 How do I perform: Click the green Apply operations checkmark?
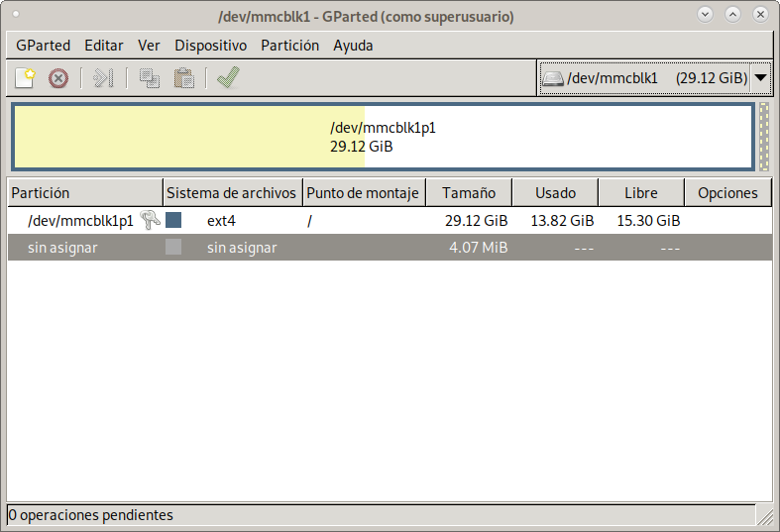pyautogui.click(x=228, y=77)
